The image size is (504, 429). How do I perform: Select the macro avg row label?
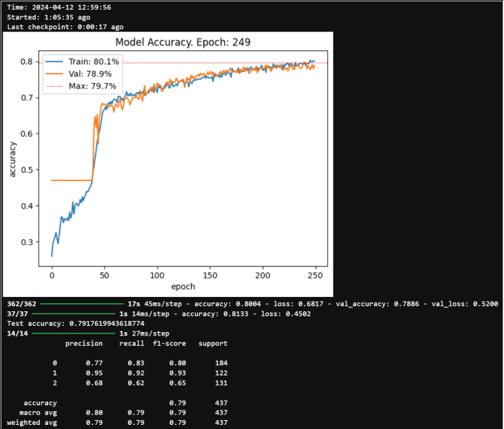click(38, 412)
